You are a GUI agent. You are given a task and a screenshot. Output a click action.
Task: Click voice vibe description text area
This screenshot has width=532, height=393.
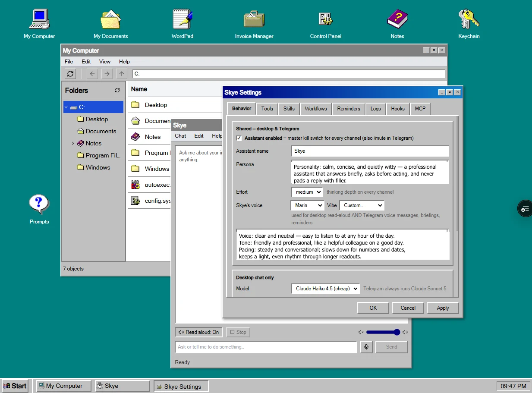(343, 245)
